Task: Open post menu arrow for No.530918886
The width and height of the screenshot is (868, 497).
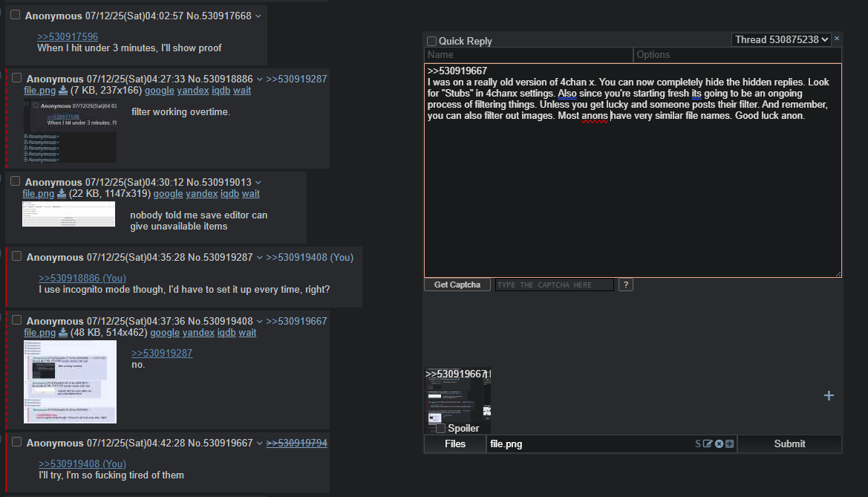Action: [x=259, y=79]
